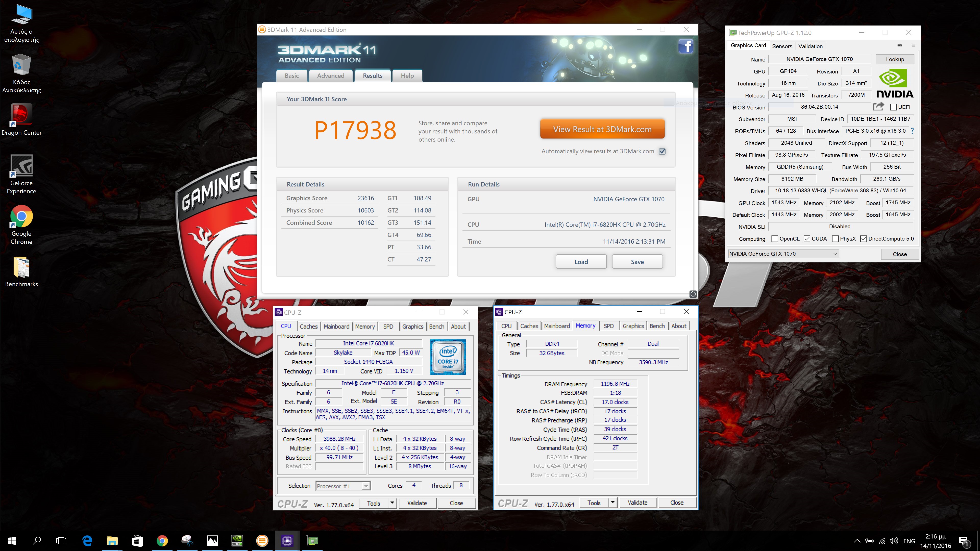The width and height of the screenshot is (980, 551).
Task: Toggle automatically view results at 3DMark.com checkbox
Action: [x=662, y=151]
